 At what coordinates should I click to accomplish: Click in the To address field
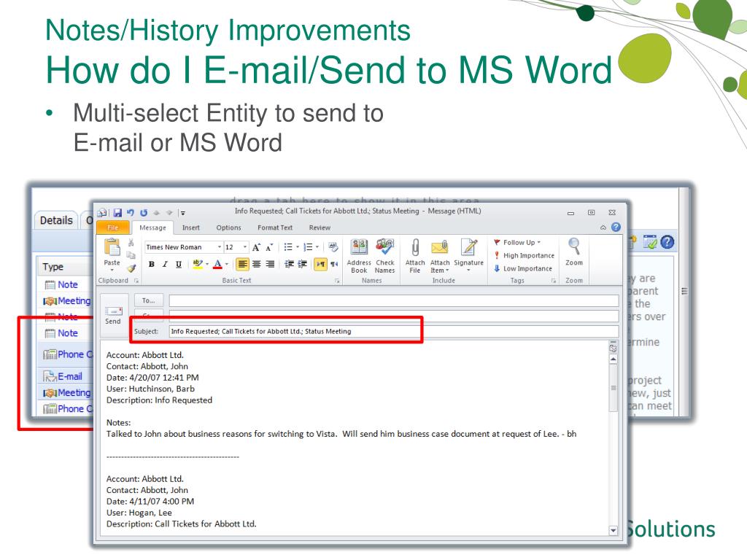(393, 300)
